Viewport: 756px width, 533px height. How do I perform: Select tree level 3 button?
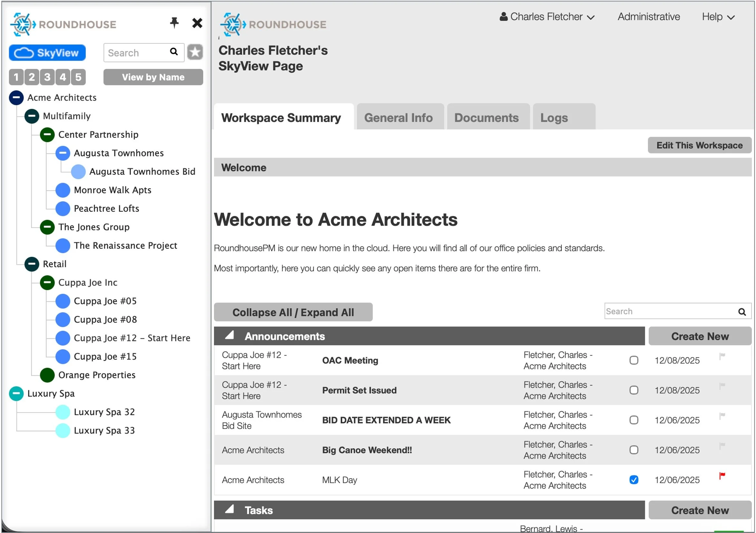point(47,77)
